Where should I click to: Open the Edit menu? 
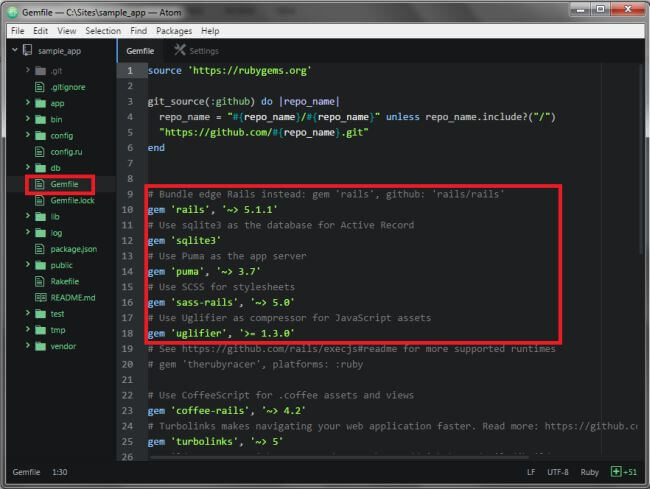(x=40, y=31)
